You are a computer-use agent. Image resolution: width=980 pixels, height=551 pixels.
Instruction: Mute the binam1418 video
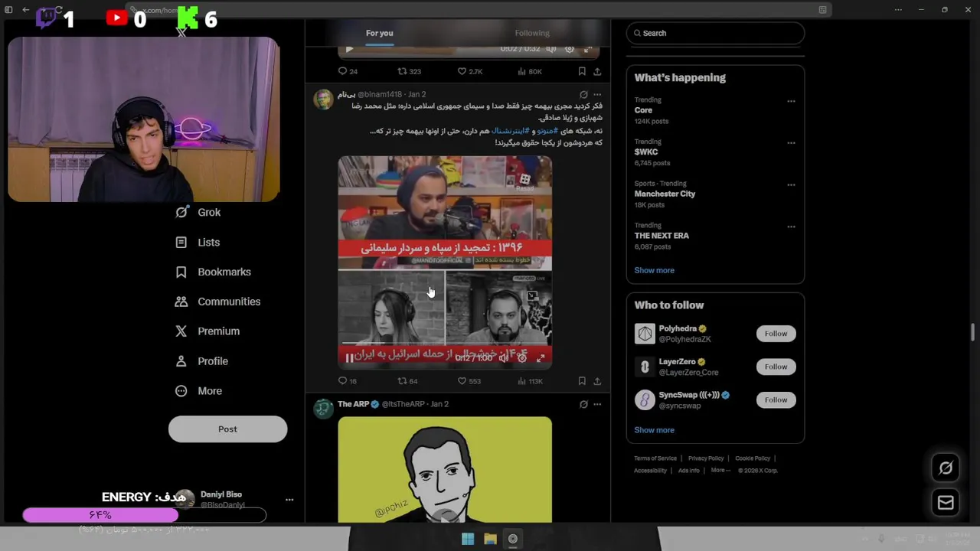click(x=504, y=357)
